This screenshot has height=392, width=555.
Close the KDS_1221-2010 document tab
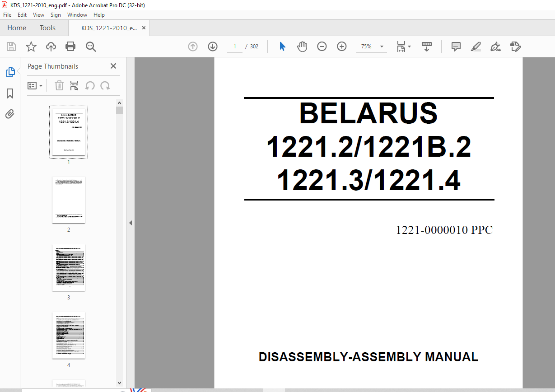[x=144, y=28]
